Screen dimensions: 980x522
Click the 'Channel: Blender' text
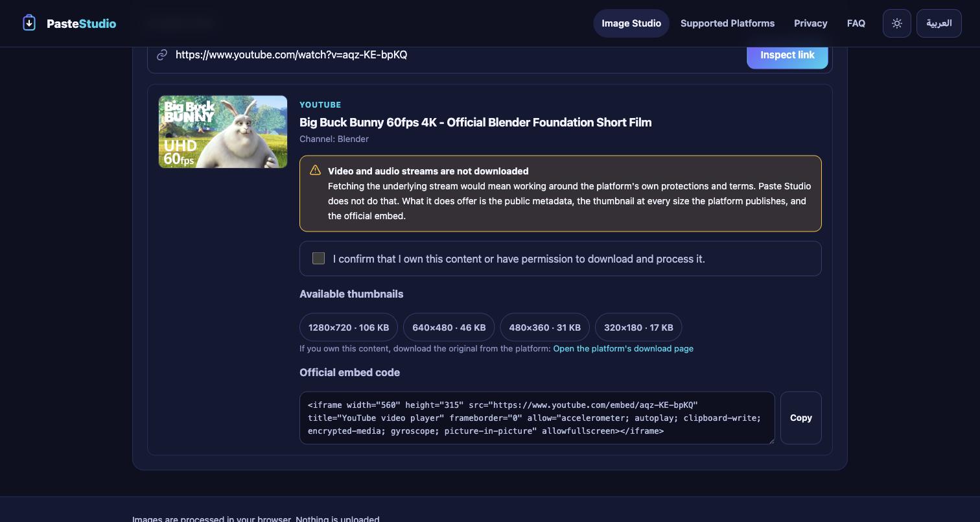pyautogui.click(x=334, y=139)
